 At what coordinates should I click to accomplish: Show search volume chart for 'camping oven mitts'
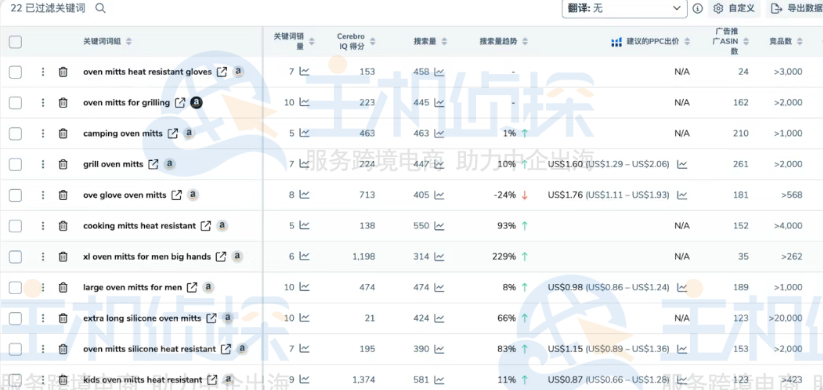[x=439, y=133]
